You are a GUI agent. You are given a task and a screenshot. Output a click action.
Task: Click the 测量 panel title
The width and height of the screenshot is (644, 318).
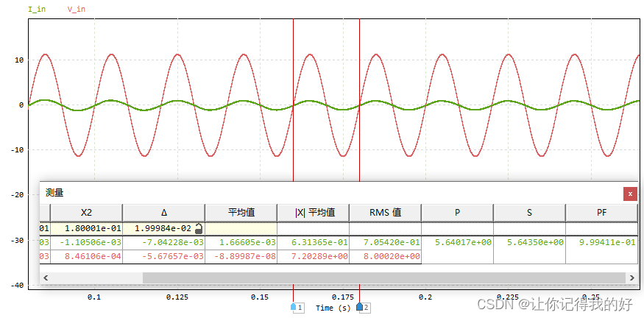point(54,193)
